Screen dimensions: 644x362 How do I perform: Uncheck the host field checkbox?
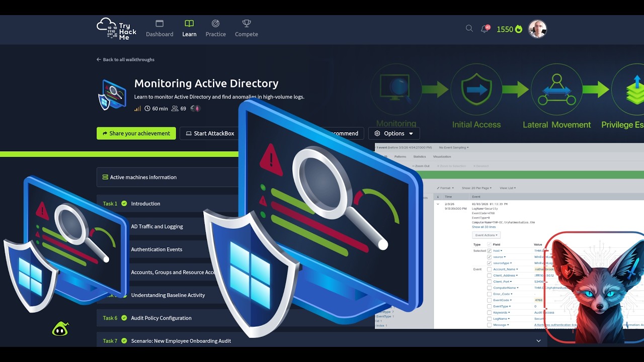pyautogui.click(x=489, y=250)
